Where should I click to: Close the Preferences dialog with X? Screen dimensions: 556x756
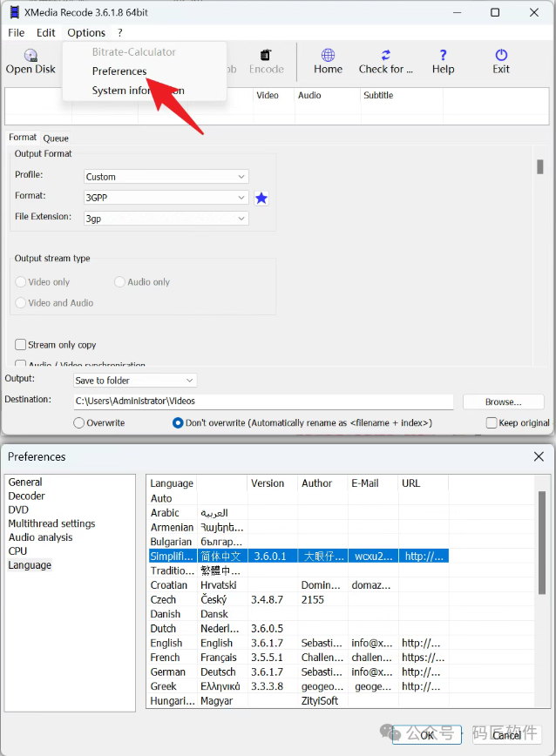[x=538, y=456]
